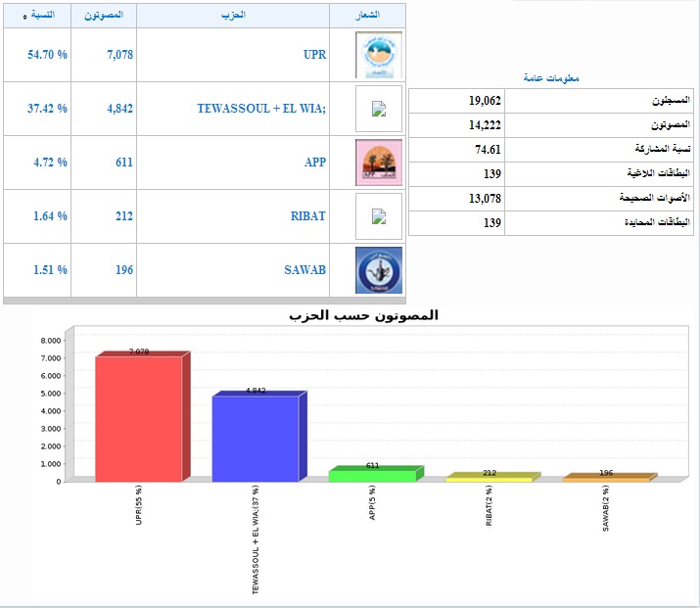This screenshot has height=608, width=700.
Task: Click the SAWAB party logo
Action: (x=378, y=270)
